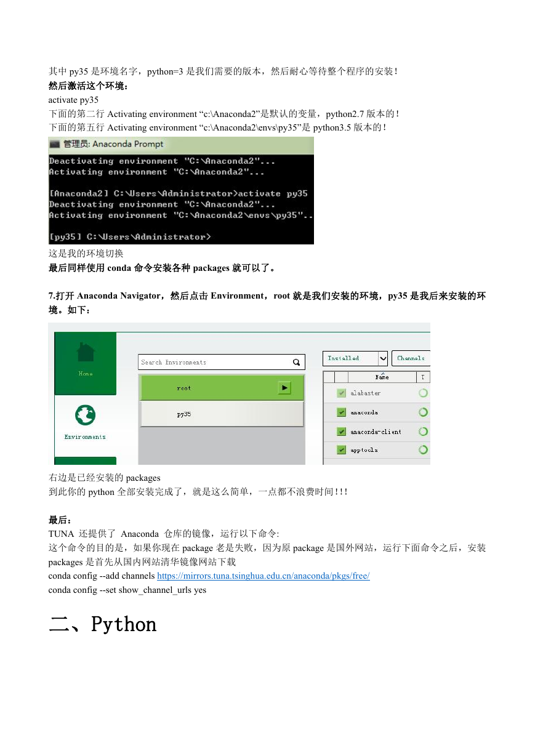Click the anaconda package status circle
Image resolution: width=535 pixels, height=756 pixels.
423,412
